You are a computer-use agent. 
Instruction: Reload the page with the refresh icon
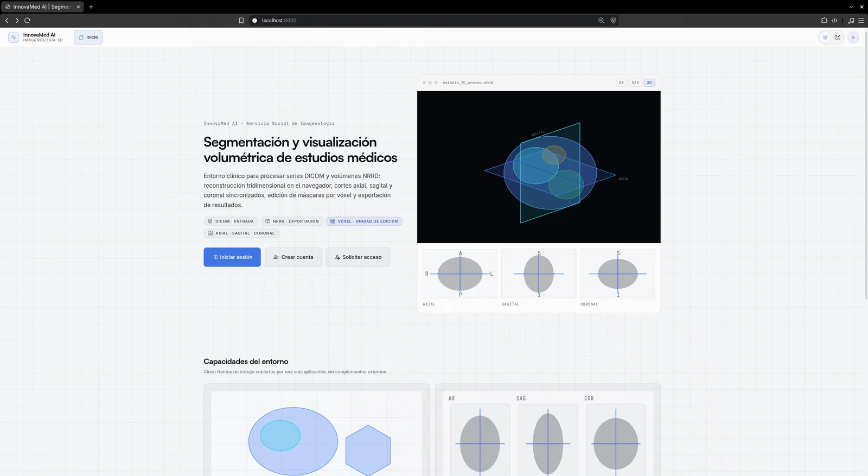click(27, 21)
